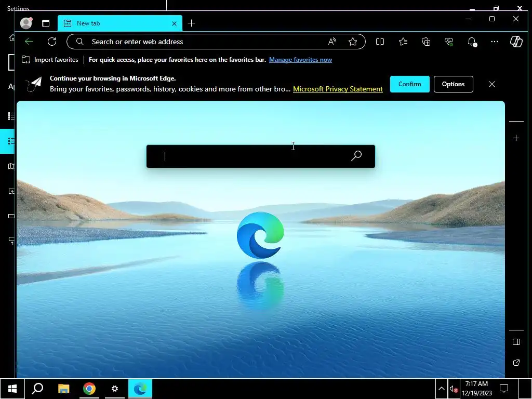The height and width of the screenshot is (399, 532).
Task: Click the Edge icon in taskbar
Action: 140,389
